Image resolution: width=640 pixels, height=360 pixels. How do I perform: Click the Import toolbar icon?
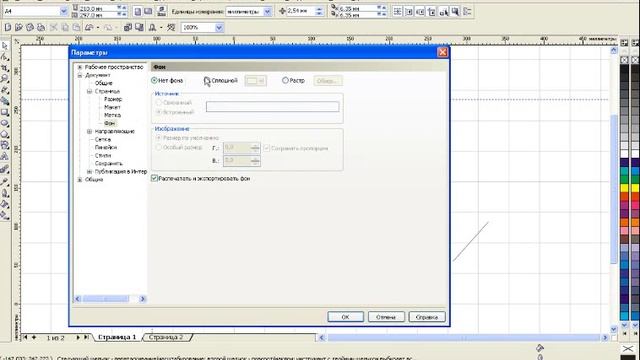tap(128, 27)
